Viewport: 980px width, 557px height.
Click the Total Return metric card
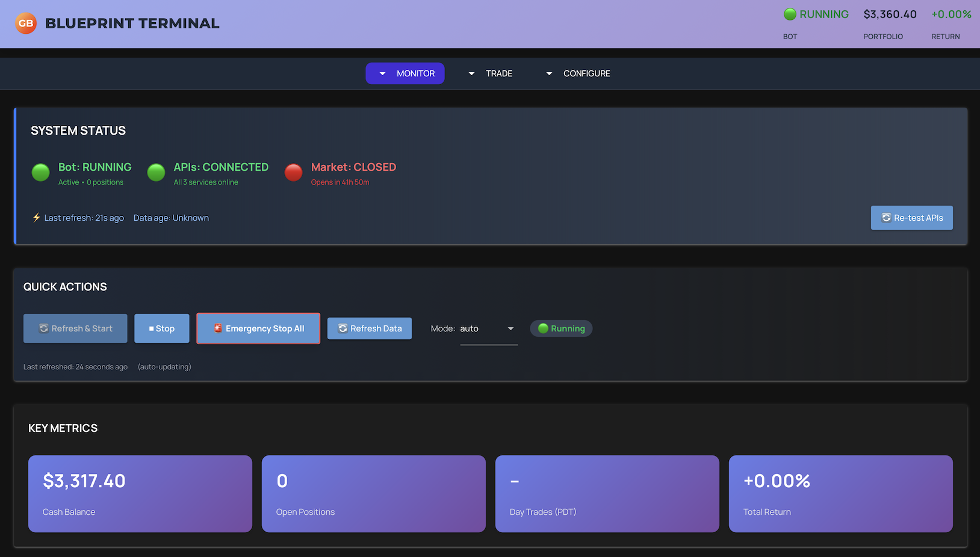840,494
